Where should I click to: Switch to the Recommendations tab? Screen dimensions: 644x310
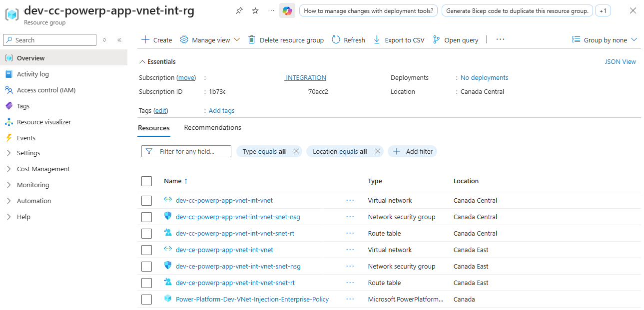pyautogui.click(x=212, y=128)
